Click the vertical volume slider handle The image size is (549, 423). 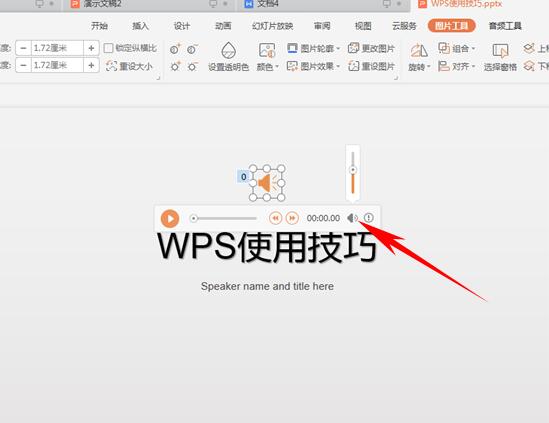tap(353, 170)
